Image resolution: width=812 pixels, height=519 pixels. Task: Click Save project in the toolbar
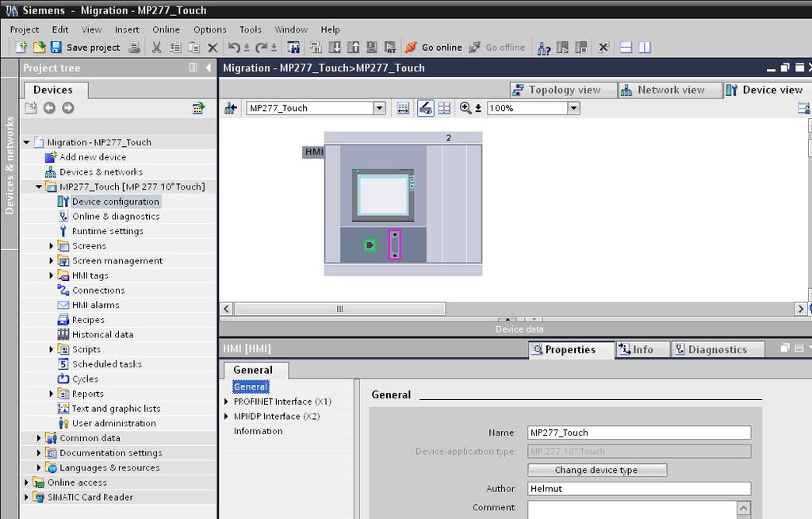86,47
